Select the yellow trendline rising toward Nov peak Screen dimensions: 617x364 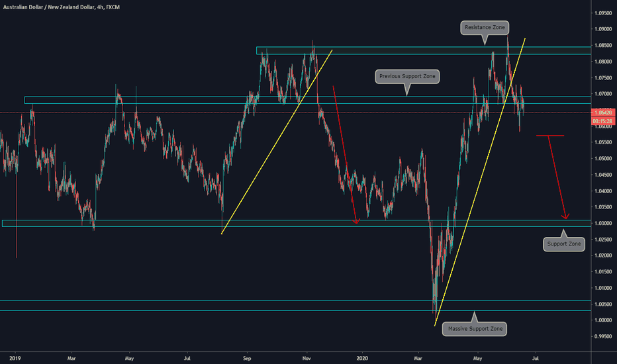pos(277,142)
